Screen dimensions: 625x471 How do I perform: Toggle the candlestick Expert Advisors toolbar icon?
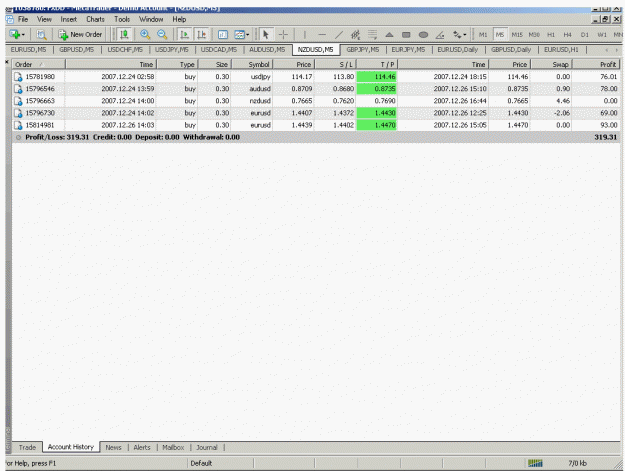124,35
